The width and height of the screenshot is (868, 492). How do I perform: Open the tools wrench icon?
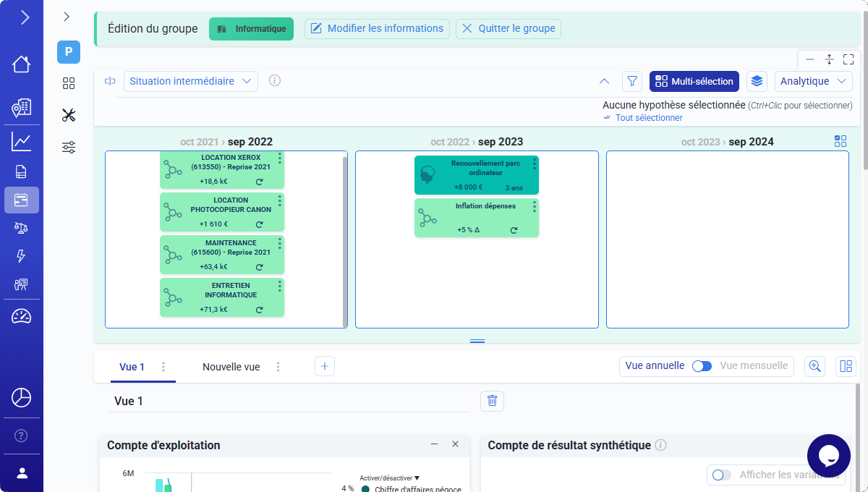coord(69,115)
